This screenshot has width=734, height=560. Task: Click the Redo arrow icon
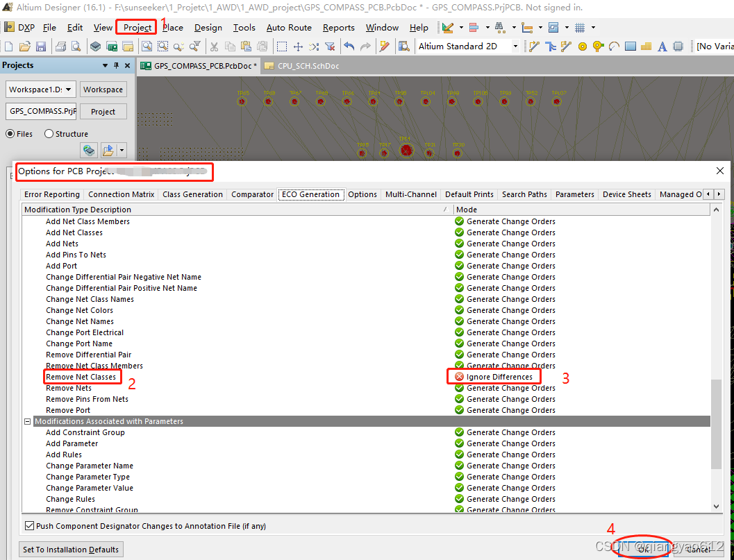click(365, 46)
